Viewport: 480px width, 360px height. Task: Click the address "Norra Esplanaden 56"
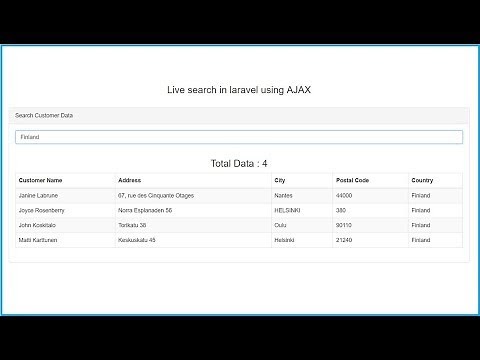pos(145,210)
